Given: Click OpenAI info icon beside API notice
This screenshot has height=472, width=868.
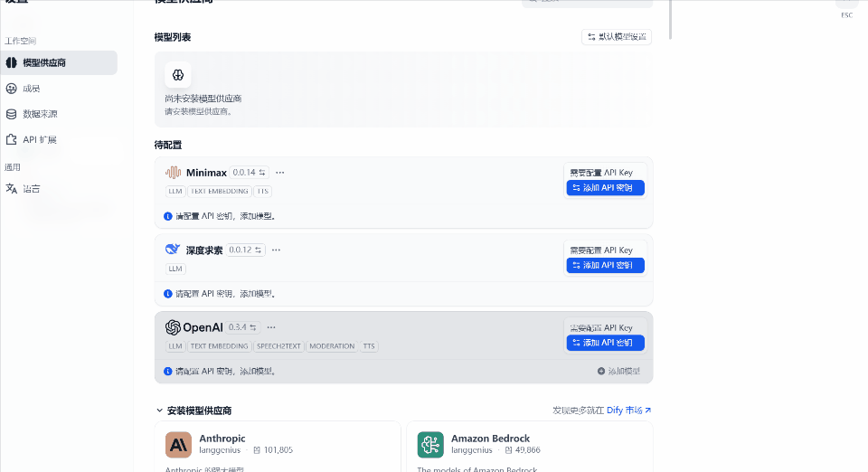Looking at the screenshot, I should pos(168,372).
